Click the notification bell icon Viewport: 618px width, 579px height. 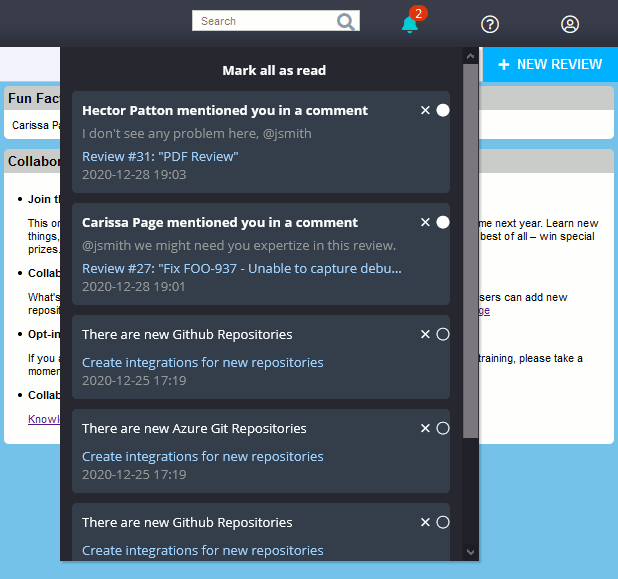pyautogui.click(x=409, y=24)
